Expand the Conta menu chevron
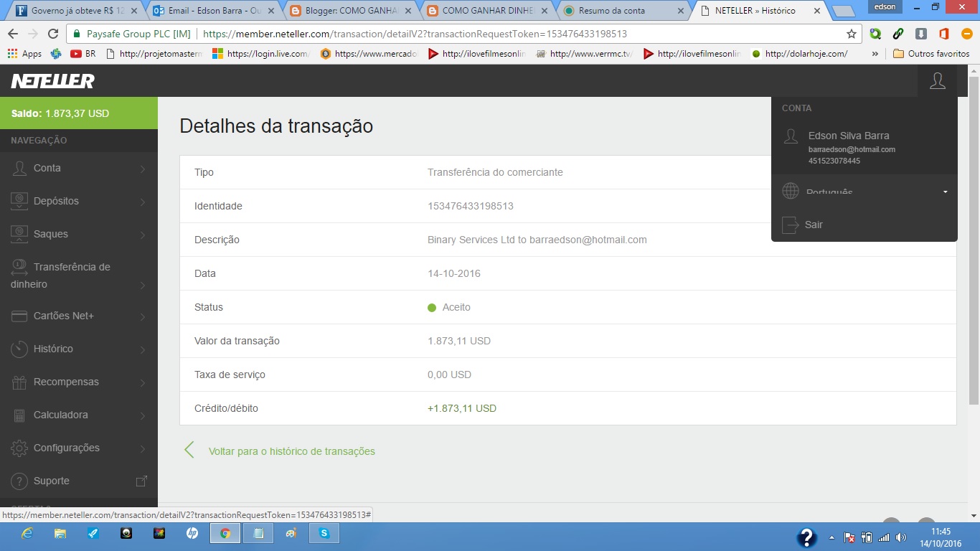 pos(143,169)
